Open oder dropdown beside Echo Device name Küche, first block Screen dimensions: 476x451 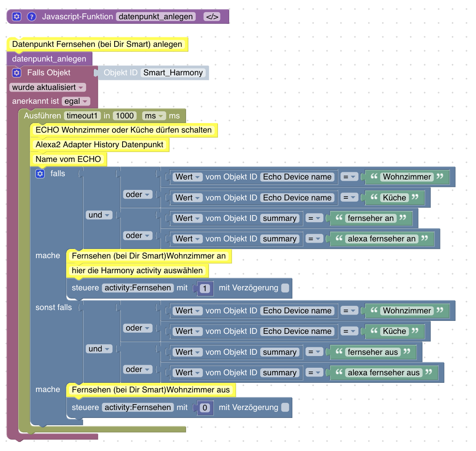(x=138, y=195)
